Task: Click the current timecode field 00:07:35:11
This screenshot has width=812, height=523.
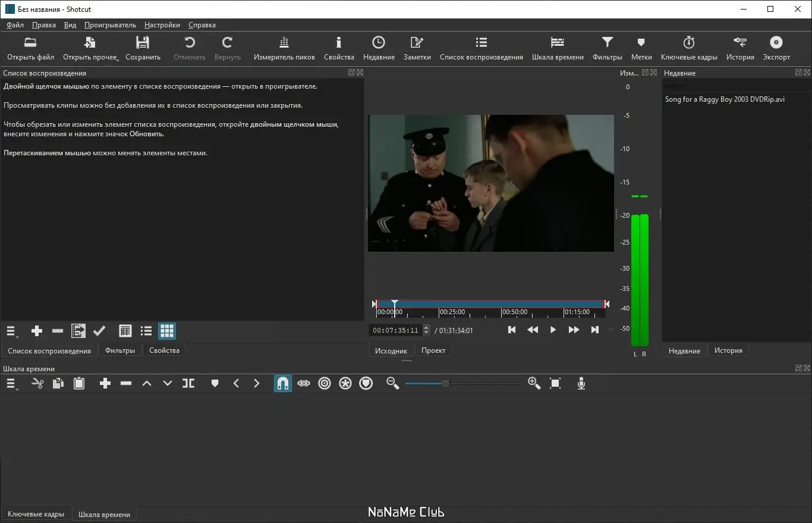Action: click(x=395, y=330)
